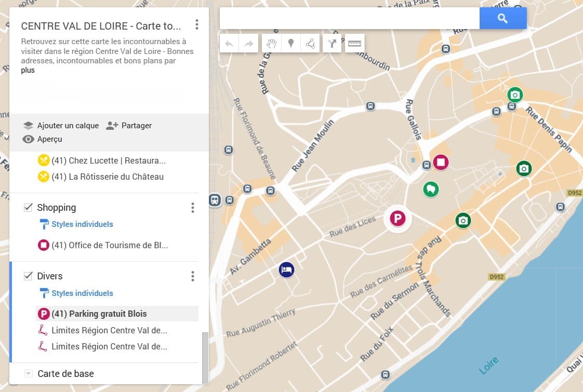Screen dimensions: 583x392
Task: Click the Rue Augustin Thierry label
Action: [x=261, y=322]
